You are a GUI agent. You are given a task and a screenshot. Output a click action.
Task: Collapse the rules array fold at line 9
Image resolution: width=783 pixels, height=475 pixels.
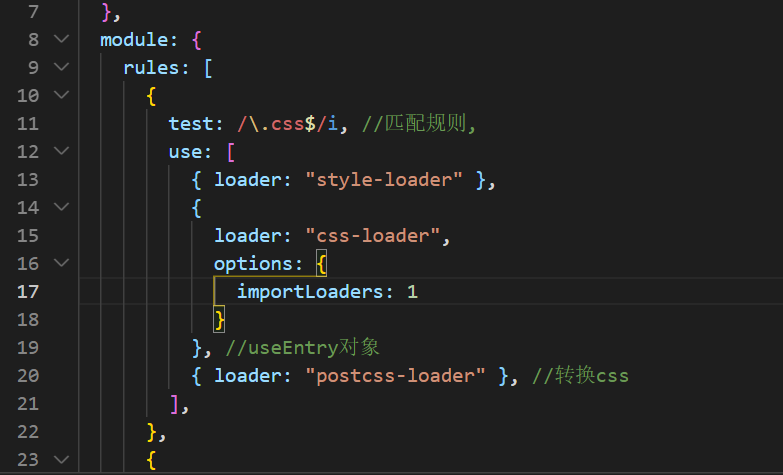61,67
